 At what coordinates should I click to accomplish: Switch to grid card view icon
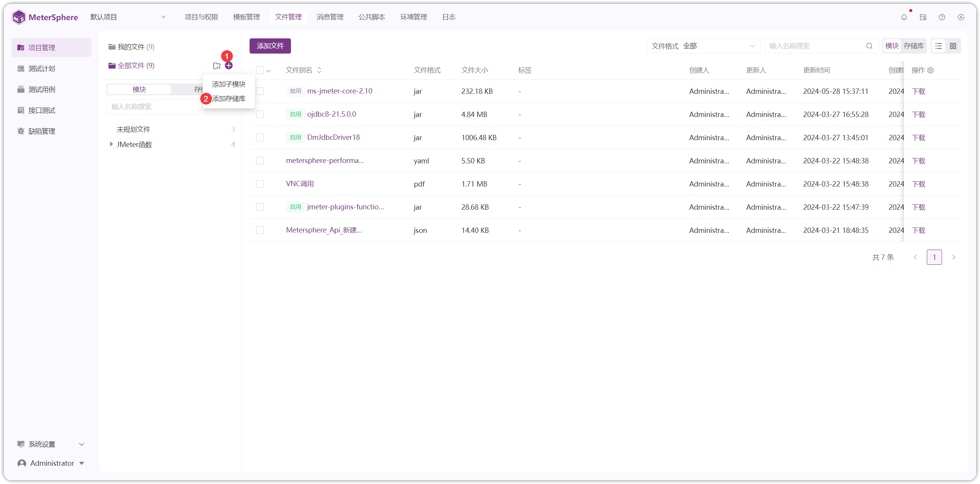953,46
